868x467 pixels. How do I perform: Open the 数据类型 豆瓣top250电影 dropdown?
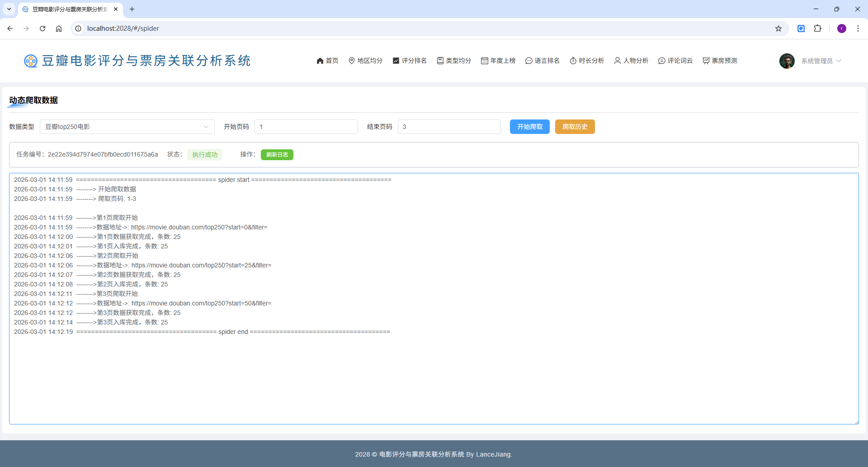(127, 127)
